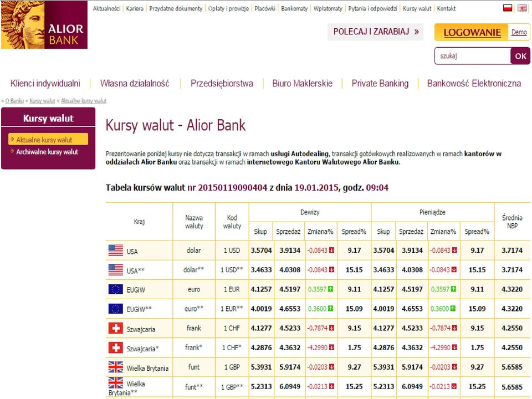This screenshot has width=532, height=399.
Task: Open Wpłatomaty in the top menu
Action: click(x=328, y=8)
